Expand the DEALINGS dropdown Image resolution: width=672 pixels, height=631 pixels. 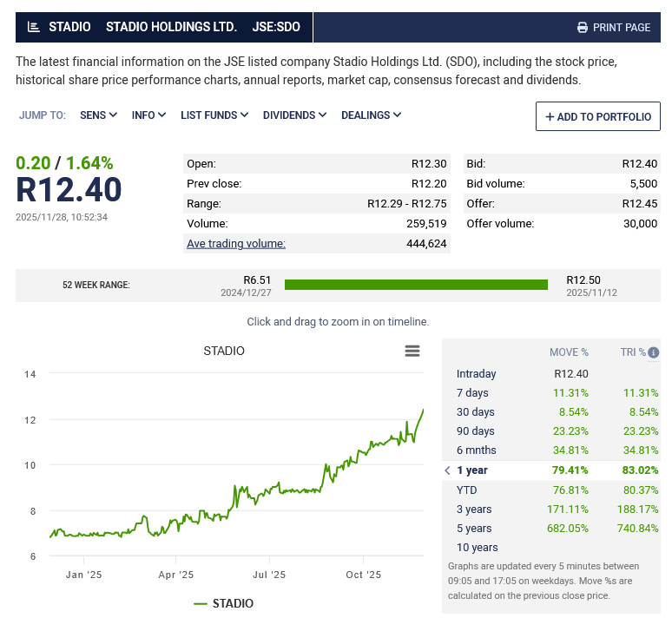[371, 115]
